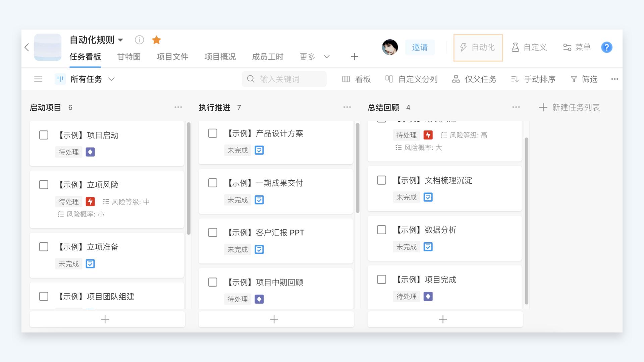Tick the 【示例】数据分析 task checkbox
The height and width of the screenshot is (362, 644).
381,230
